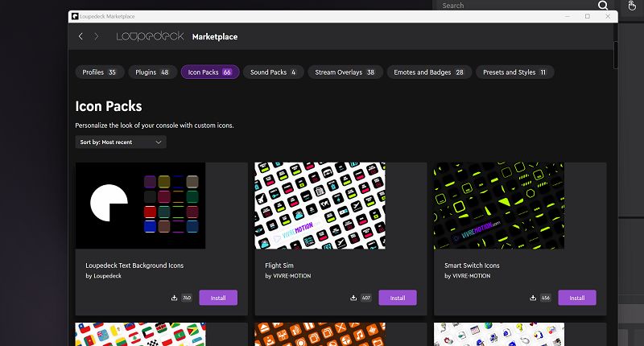Open the Sort by Most recent dropdown

[x=121, y=142]
